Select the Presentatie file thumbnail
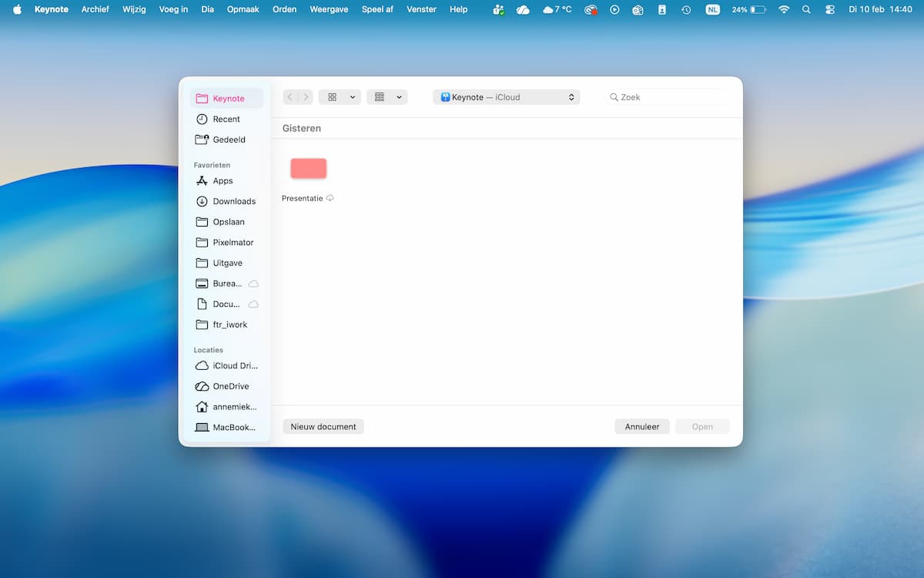The image size is (924, 578). point(308,169)
